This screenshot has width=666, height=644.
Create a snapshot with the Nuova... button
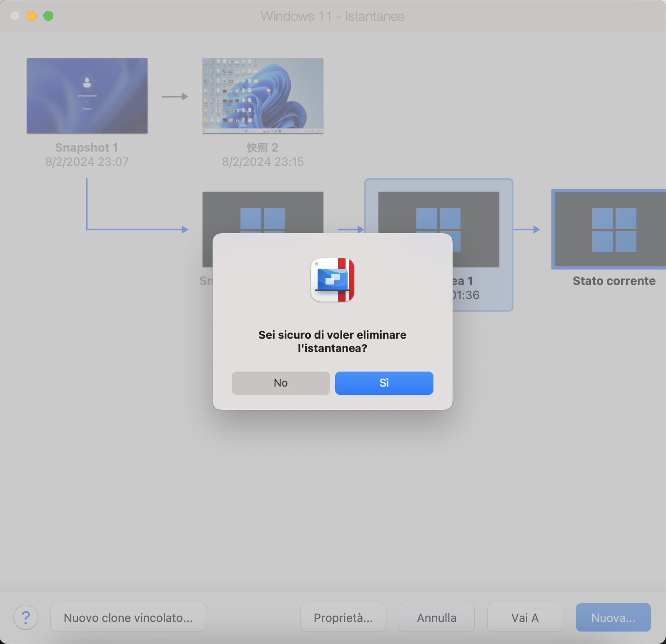(x=613, y=617)
